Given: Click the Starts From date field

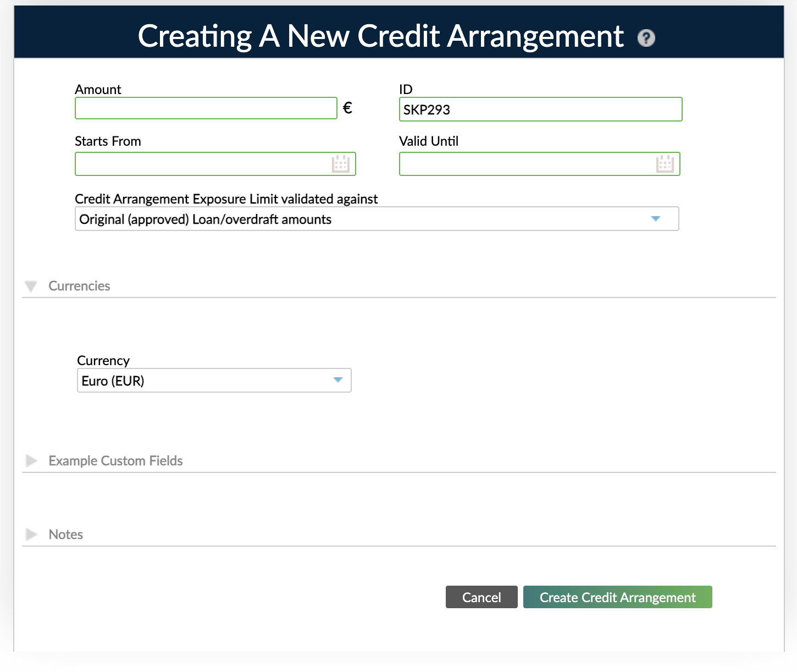Looking at the screenshot, I should click(x=203, y=163).
